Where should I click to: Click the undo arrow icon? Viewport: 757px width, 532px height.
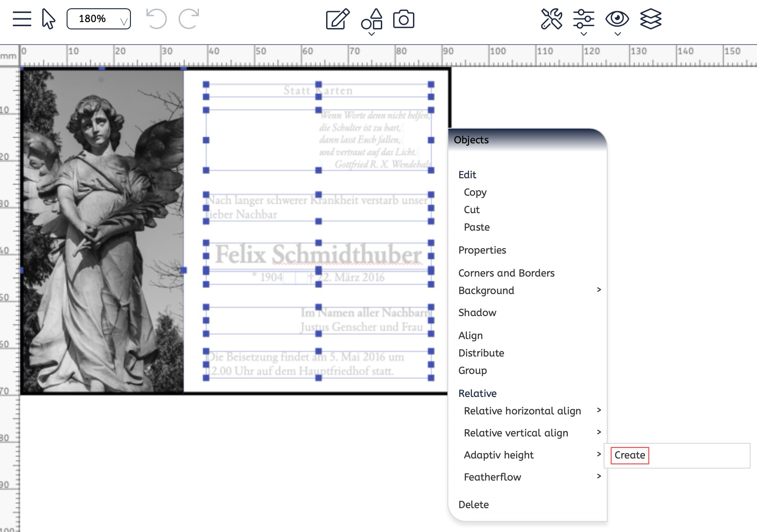[x=156, y=19]
